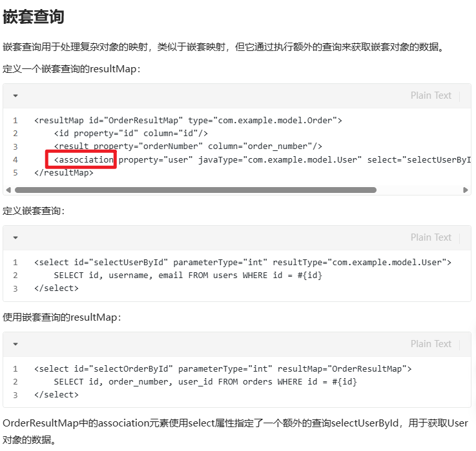Image resolution: width=476 pixels, height=451 pixels.
Task: Click the closing </select> line in selectOrderById block
Action: 56,395
